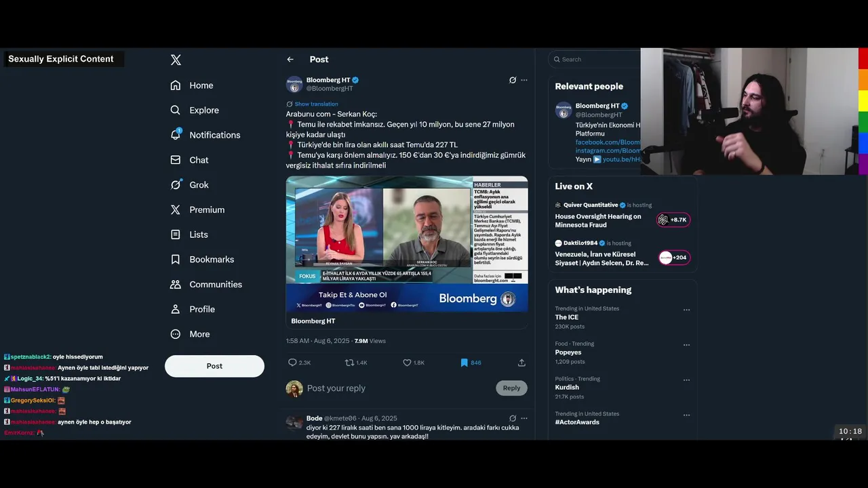Click Show translation link
Image resolution: width=868 pixels, height=488 pixels.
[316, 104]
